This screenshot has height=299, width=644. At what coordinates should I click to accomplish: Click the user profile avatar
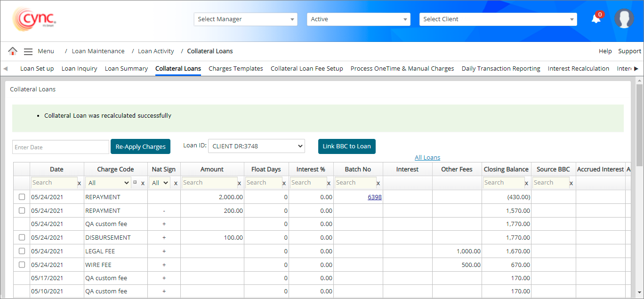pos(624,19)
